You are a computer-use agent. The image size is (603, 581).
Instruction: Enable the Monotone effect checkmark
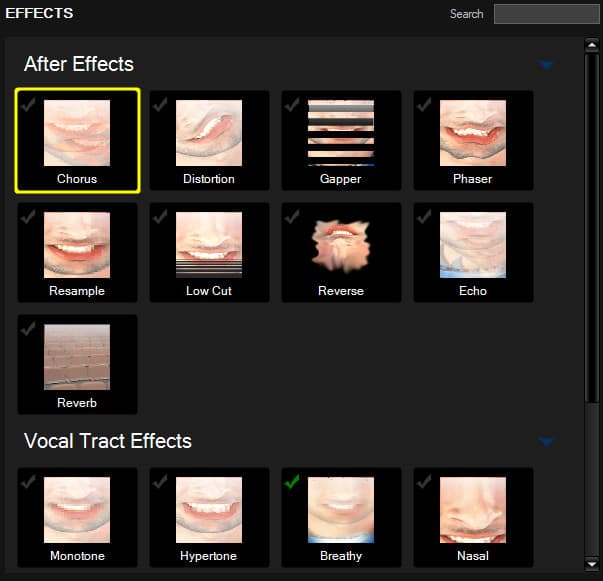click(28, 482)
